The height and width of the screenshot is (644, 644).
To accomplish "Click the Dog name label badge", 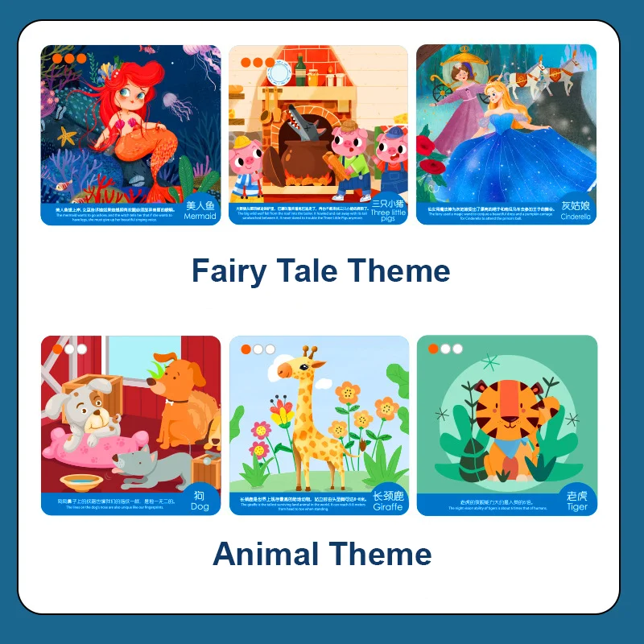I will (200, 500).
